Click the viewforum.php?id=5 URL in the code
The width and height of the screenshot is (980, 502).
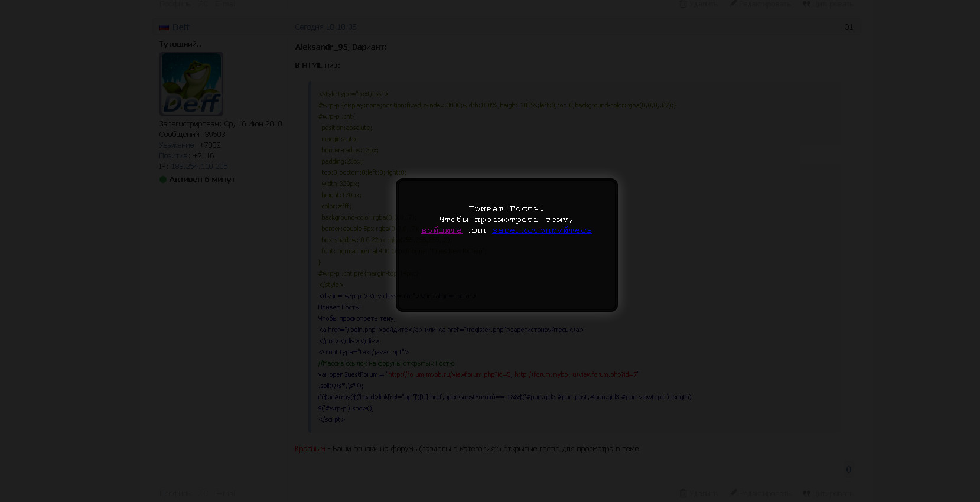coord(449,374)
